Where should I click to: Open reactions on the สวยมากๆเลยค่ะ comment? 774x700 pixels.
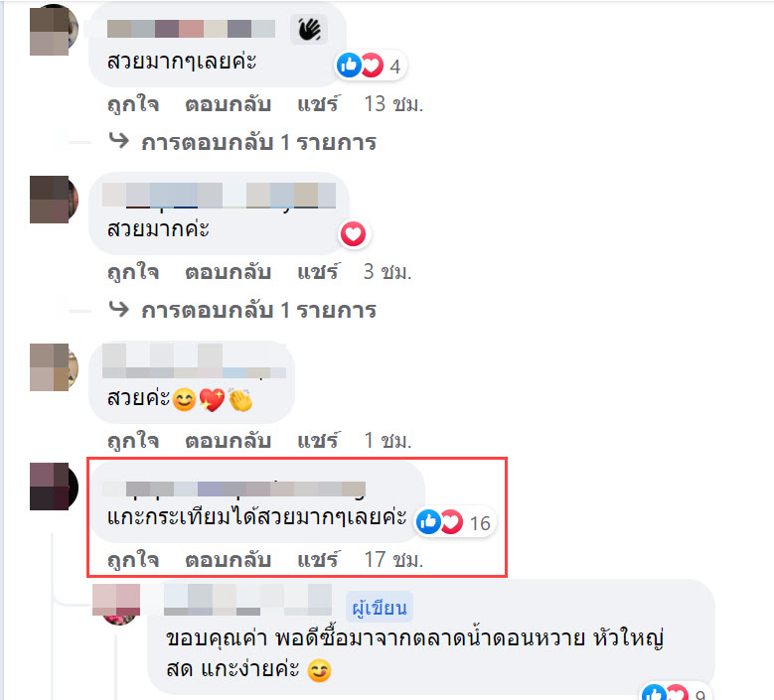372,66
